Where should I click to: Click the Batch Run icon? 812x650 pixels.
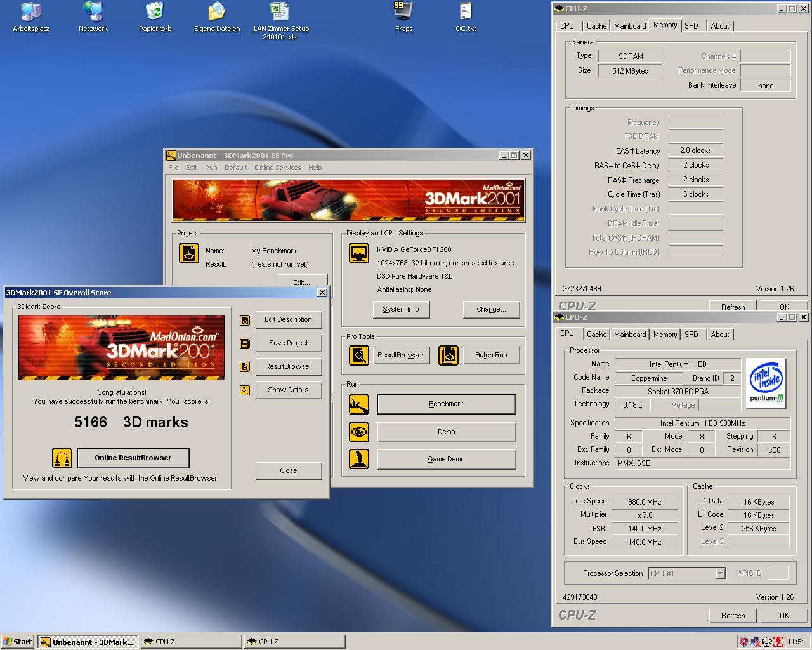coord(449,355)
